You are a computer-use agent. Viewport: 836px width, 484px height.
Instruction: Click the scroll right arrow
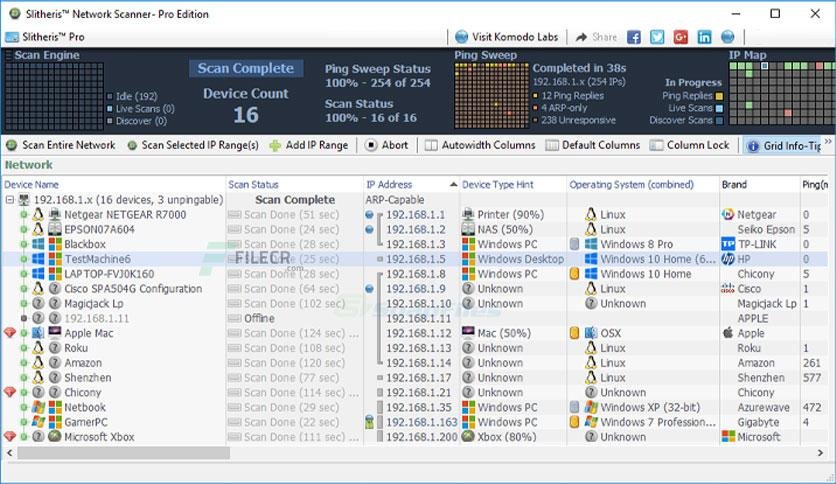821,453
